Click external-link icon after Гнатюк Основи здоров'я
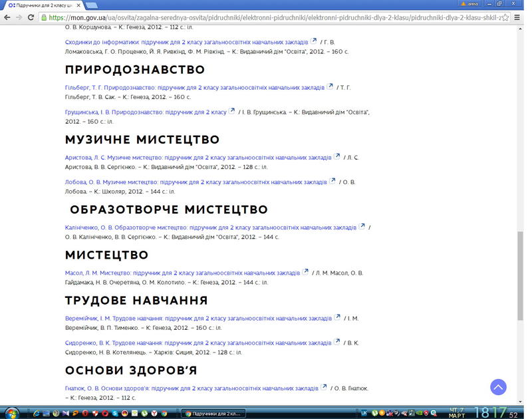532x419 pixels. 324,387
